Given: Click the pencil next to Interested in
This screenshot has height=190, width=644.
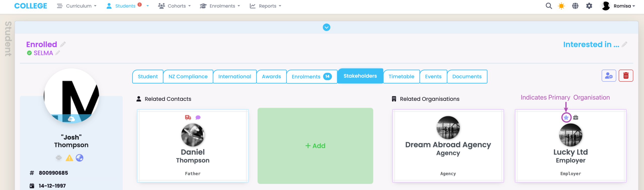Looking at the screenshot, I should click(624, 44).
